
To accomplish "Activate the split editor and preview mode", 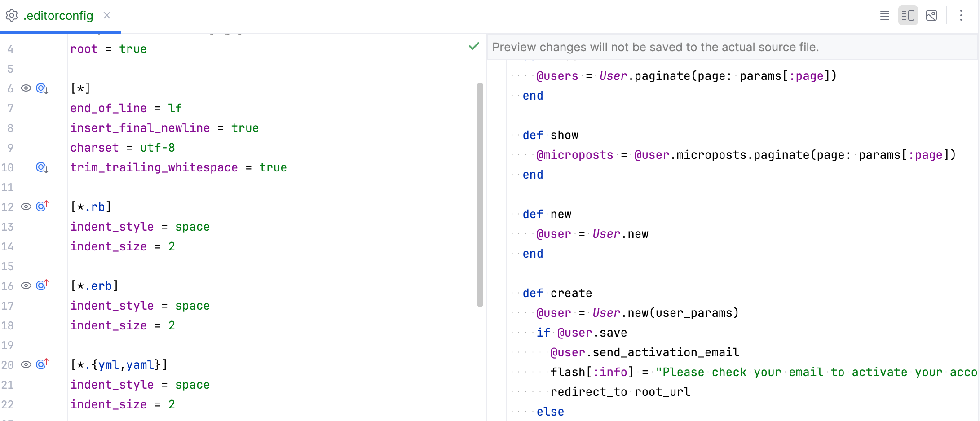I will pos(908,15).
